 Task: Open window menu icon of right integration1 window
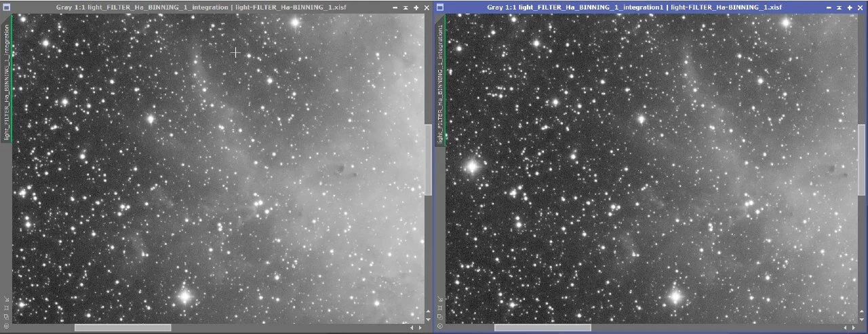(440, 7)
